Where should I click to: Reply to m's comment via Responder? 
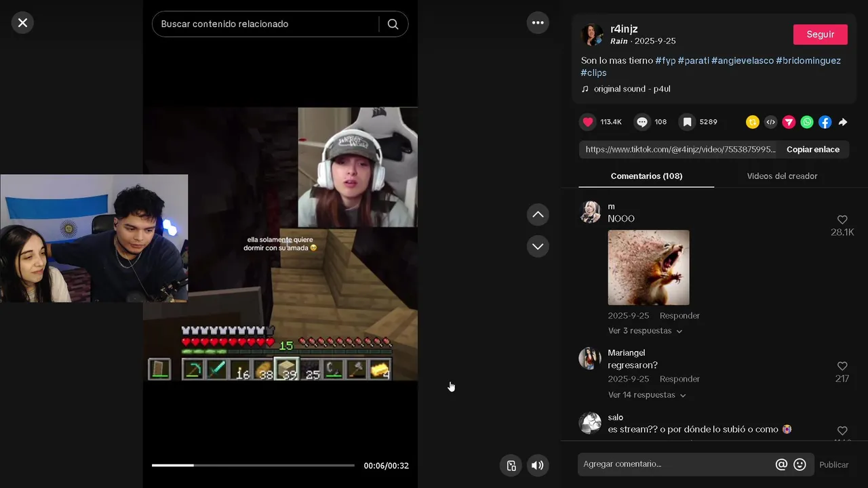[x=679, y=316]
